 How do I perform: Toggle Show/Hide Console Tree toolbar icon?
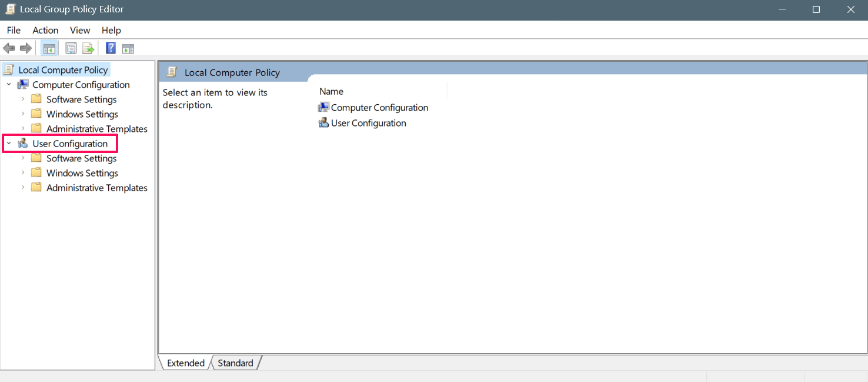pos(49,48)
